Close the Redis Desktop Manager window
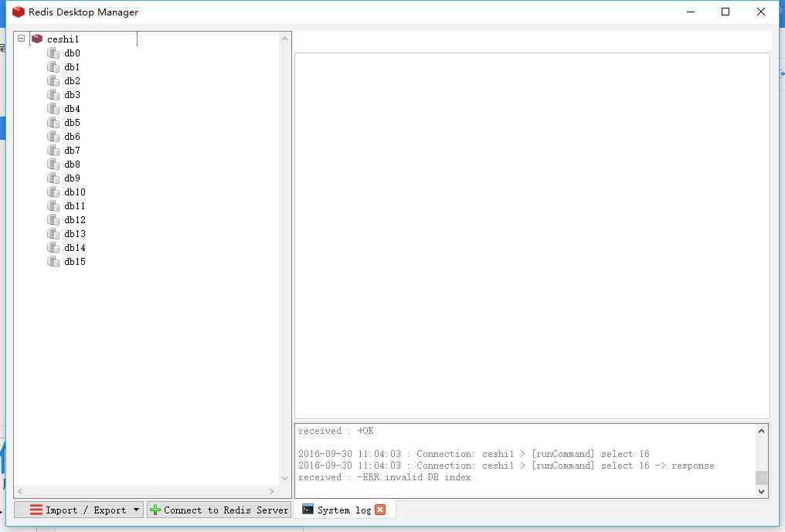Viewport: 785px width, 532px height. [x=761, y=12]
